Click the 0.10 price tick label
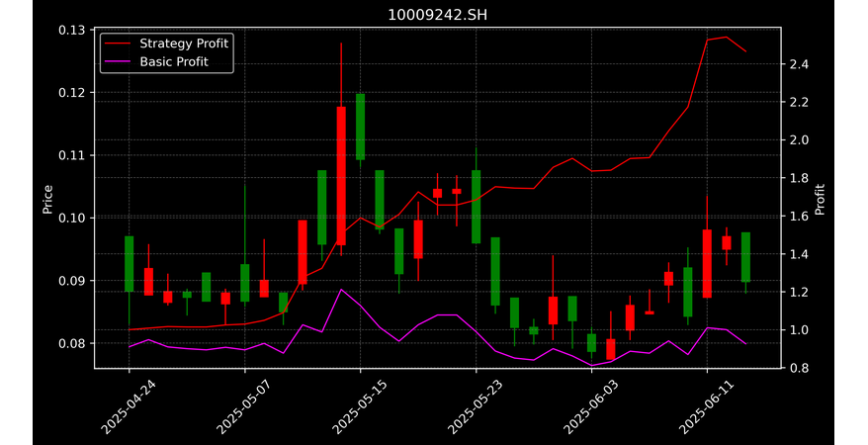Viewport: 868px width, 445px height. [x=72, y=218]
